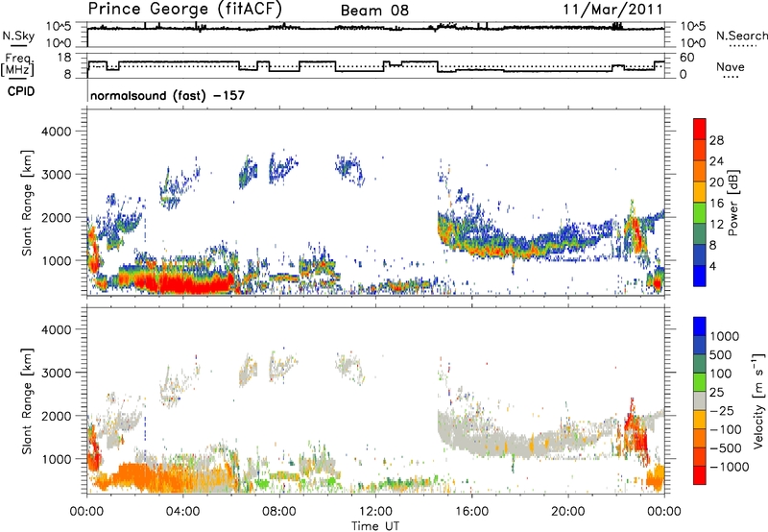The width and height of the screenshot is (768, 532).
Task: Click the '500' velocity color bar label
Action: point(721,355)
